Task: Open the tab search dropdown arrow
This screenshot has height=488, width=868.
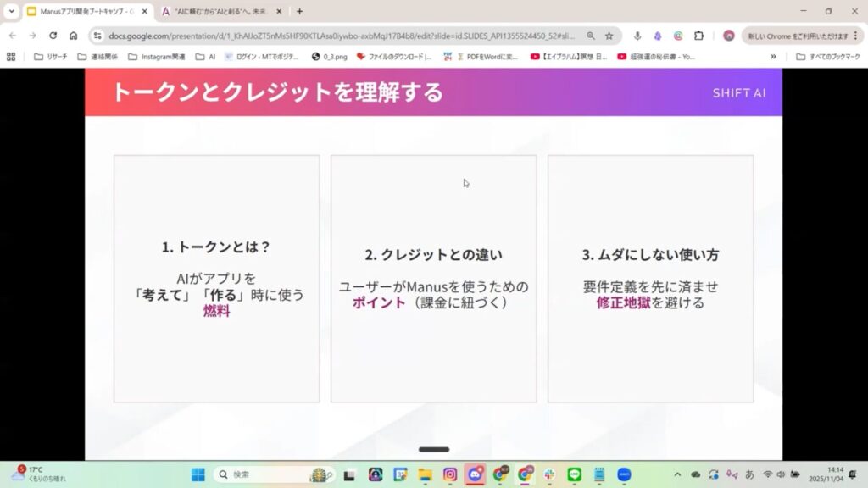Action: (x=11, y=11)
